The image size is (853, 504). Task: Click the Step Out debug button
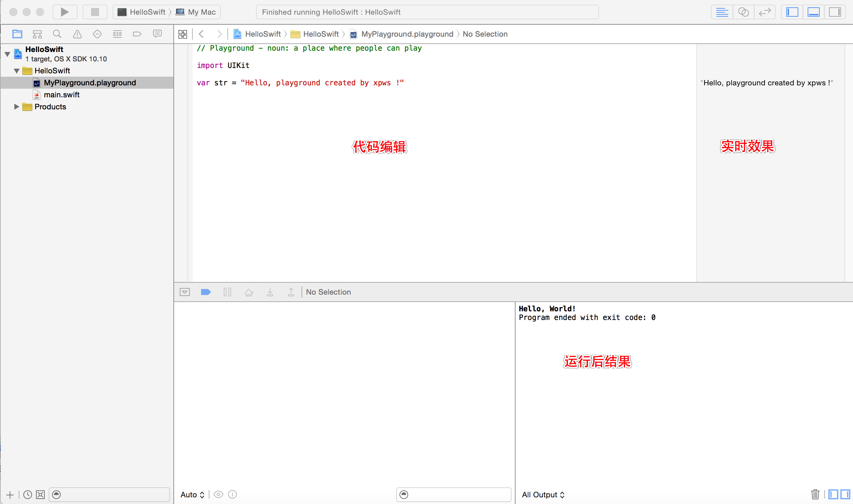[x=291, y=292]
